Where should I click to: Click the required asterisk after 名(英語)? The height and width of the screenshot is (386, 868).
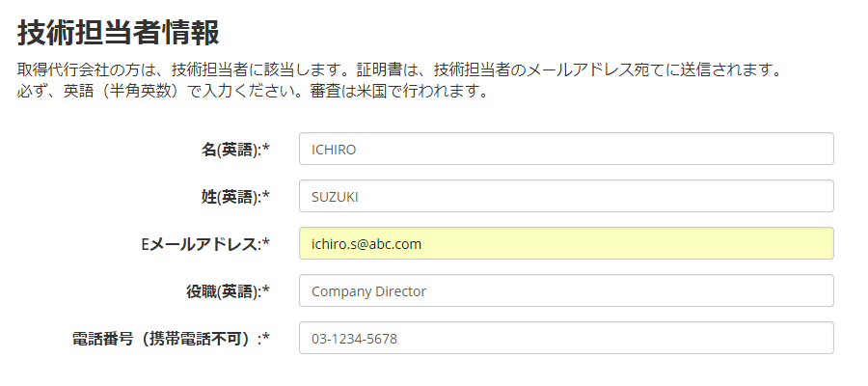point(266,150)
